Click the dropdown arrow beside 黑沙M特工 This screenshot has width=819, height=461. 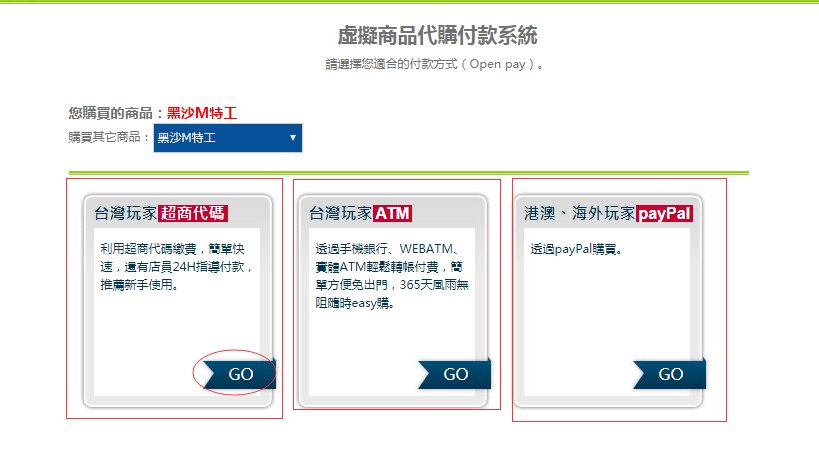(x=292, y=138)
